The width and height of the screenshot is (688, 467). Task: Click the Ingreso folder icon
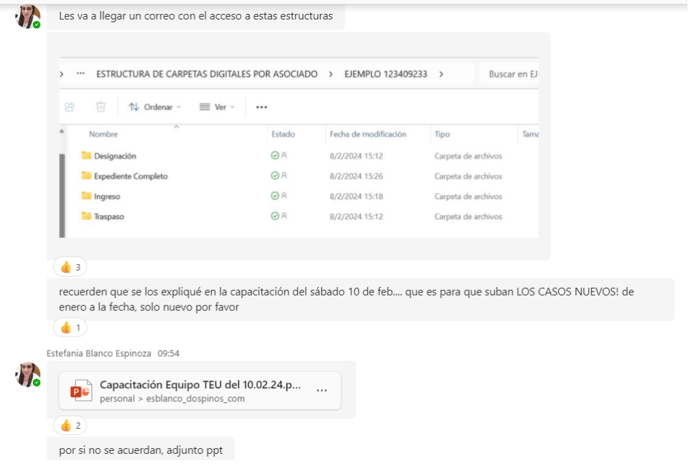tap(86, 195)
